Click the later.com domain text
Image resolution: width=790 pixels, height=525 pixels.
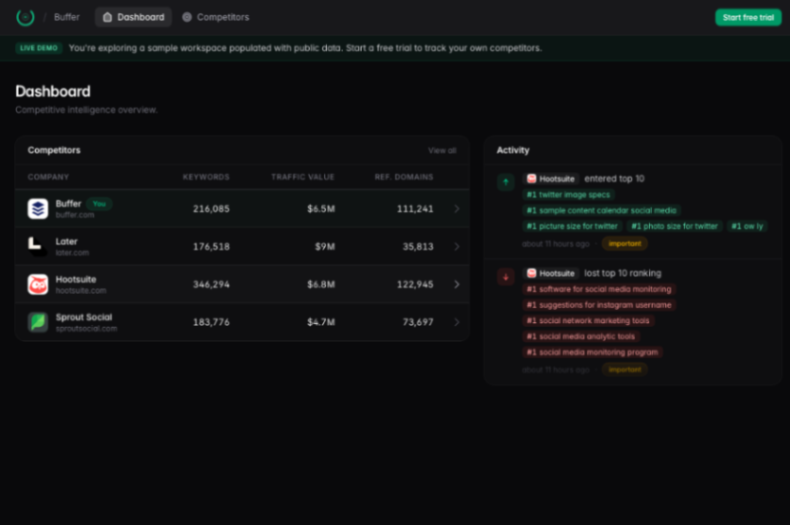point(72,253)
